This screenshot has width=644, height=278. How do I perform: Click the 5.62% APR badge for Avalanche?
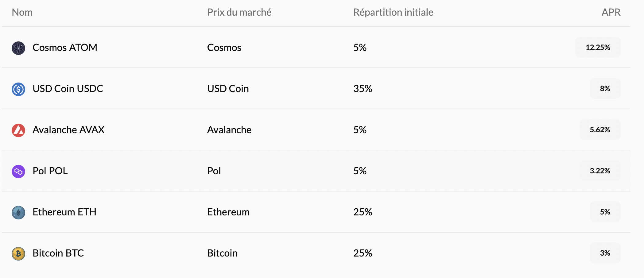tap(600, 130)
